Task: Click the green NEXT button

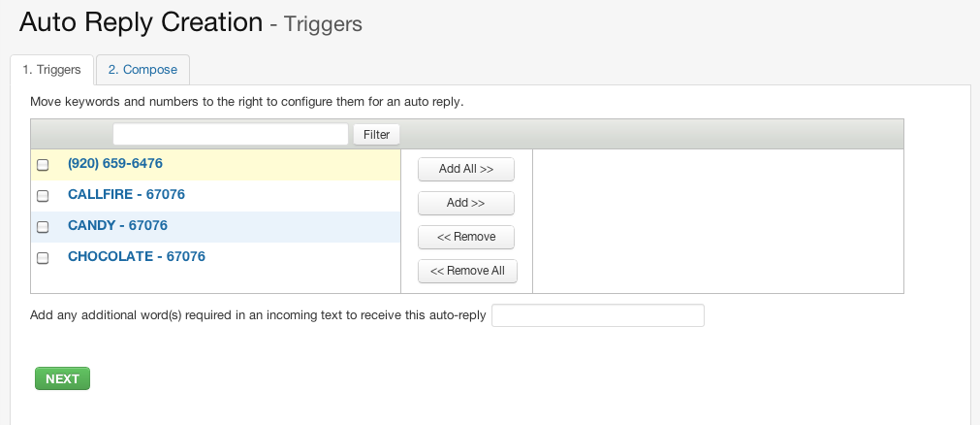Action: (x=62, y=378)
